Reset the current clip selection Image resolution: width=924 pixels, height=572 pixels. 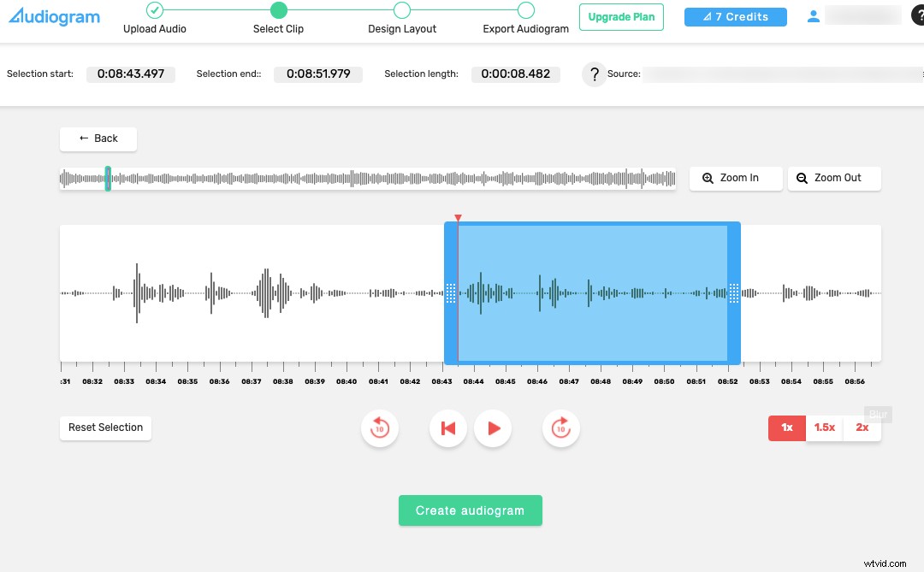point(104,428)
